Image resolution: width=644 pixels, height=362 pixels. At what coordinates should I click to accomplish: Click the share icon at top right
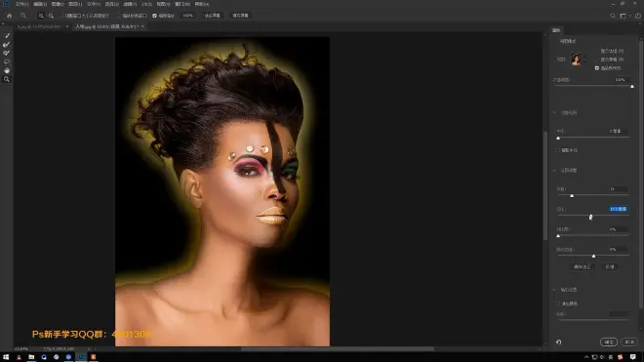(638, 16)
